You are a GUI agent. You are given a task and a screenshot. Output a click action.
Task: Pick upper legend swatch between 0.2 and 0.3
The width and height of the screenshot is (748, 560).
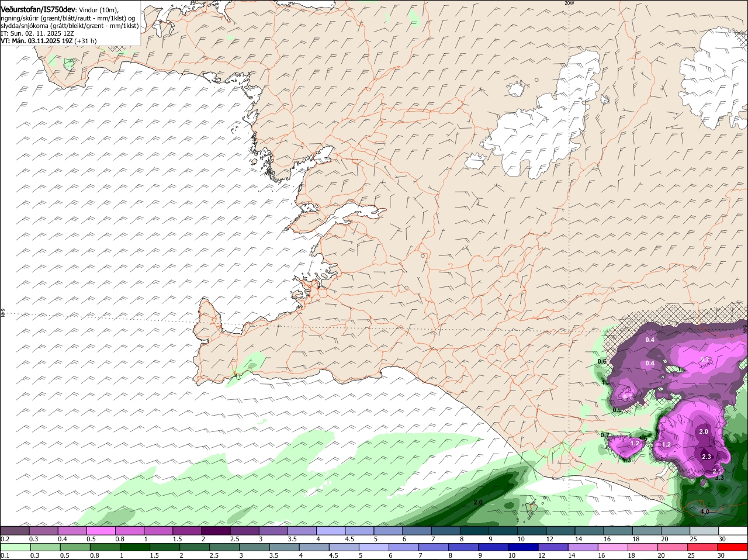[15, 531]
